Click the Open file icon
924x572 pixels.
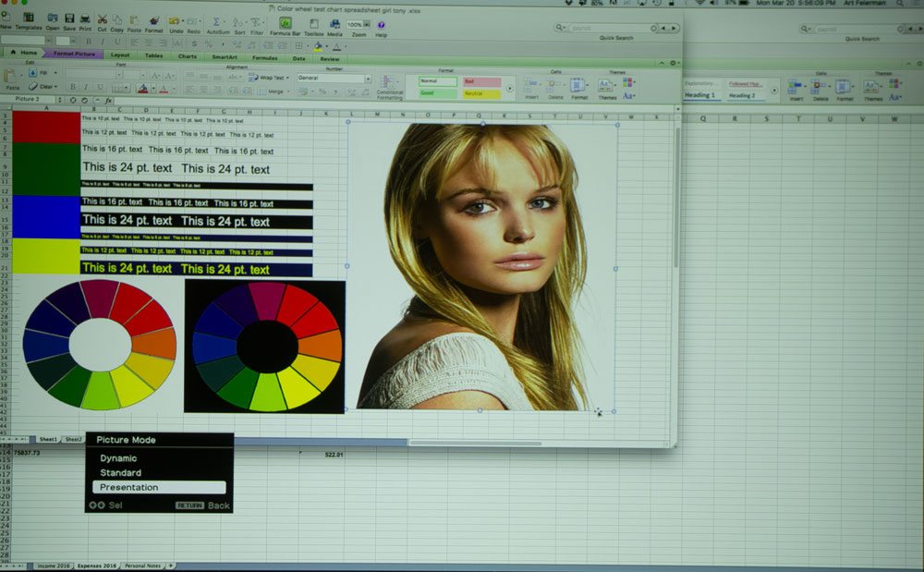(x=53, y=18)
